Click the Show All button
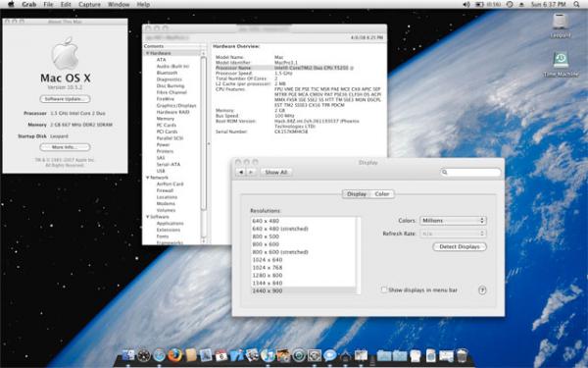588x368 pixels. (x=276, y=172)
